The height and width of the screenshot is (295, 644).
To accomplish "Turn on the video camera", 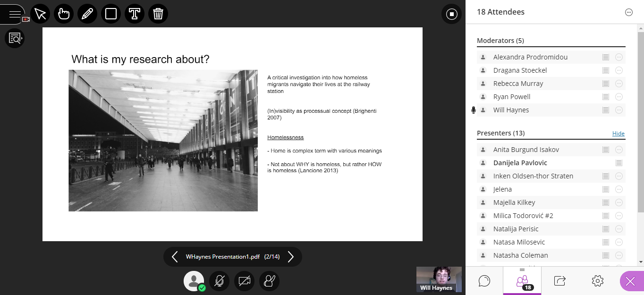I will [x=244, y=281].
